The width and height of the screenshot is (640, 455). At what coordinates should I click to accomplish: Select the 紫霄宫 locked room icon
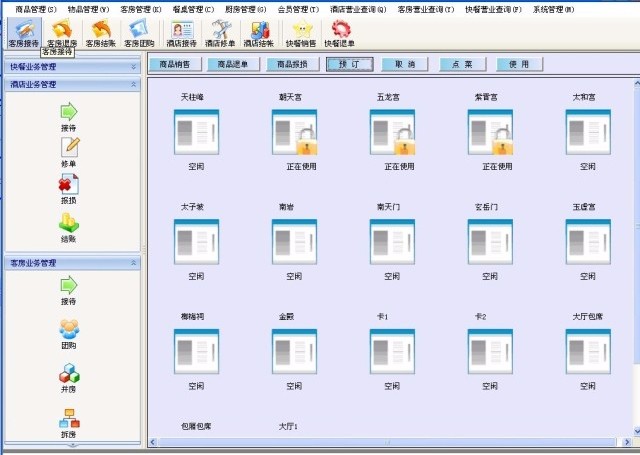(490, 132)
